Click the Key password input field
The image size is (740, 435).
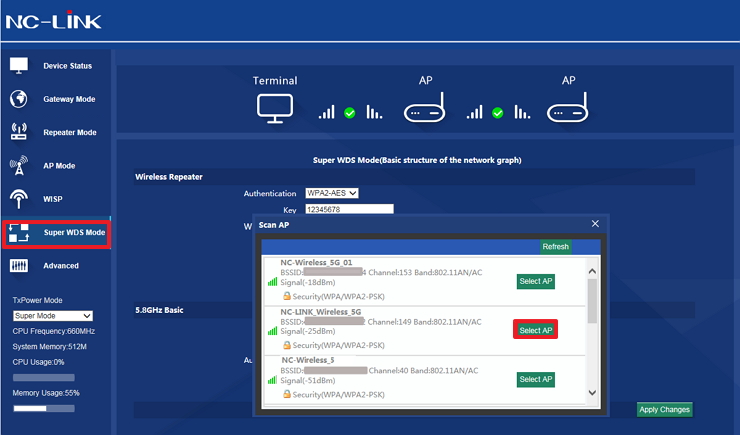(349, 209)
